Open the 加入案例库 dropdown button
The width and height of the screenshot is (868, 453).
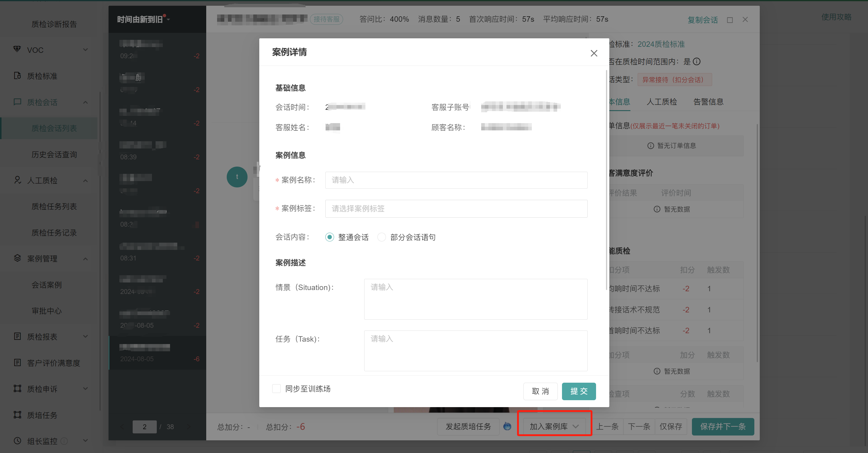click(x=554, y=426)
